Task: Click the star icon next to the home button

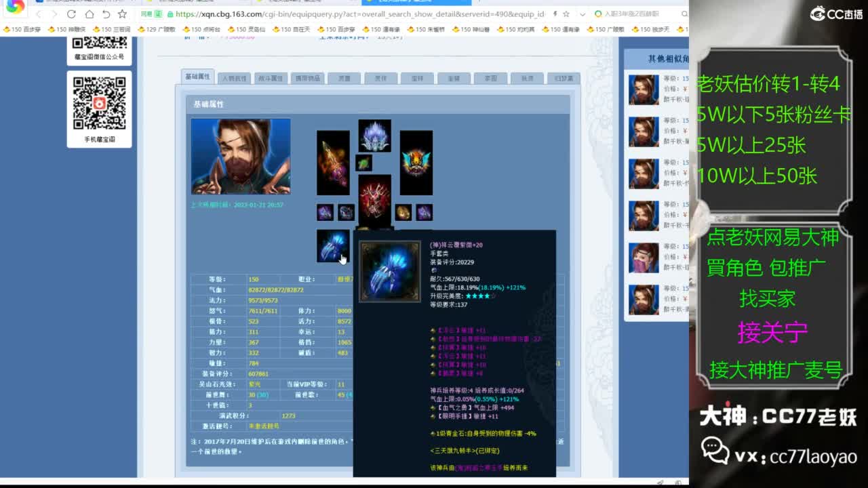Action: (122, 14)
